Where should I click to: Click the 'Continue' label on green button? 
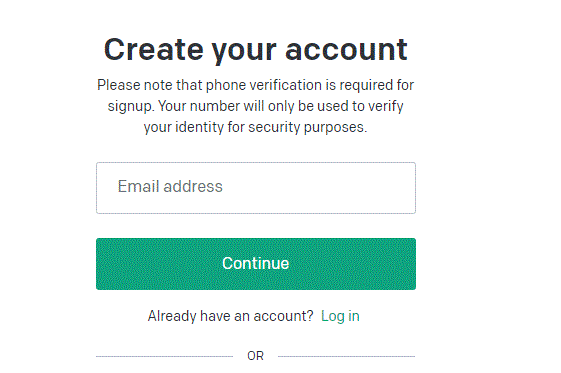(x=255, y=264)
